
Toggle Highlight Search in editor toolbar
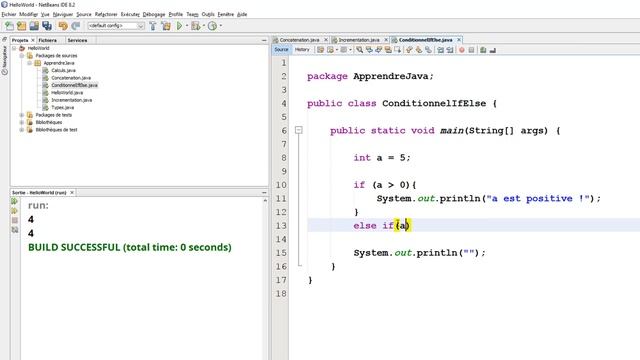coord(388,50)
